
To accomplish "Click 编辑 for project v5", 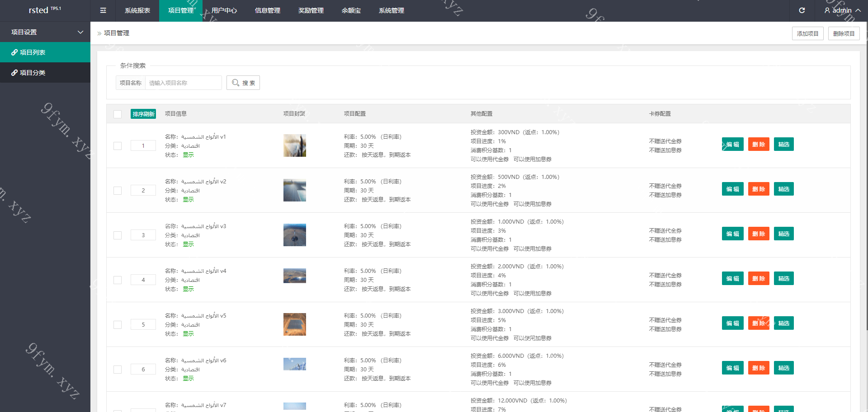I will [733, 323].
